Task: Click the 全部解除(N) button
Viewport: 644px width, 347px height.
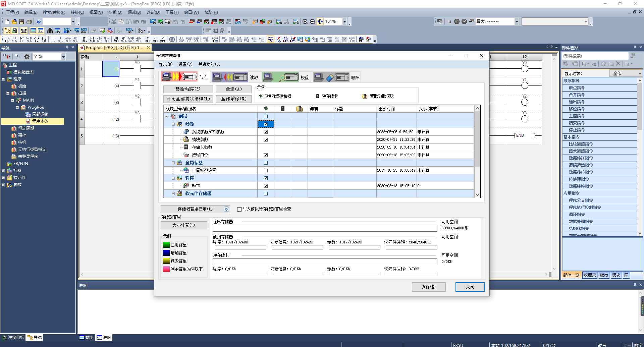Action: point(233,99)
